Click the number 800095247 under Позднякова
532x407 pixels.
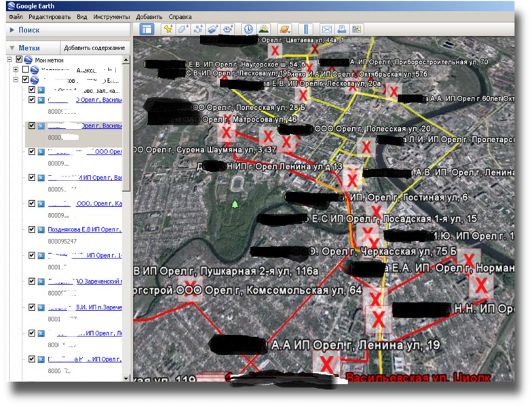coord(62,241)
